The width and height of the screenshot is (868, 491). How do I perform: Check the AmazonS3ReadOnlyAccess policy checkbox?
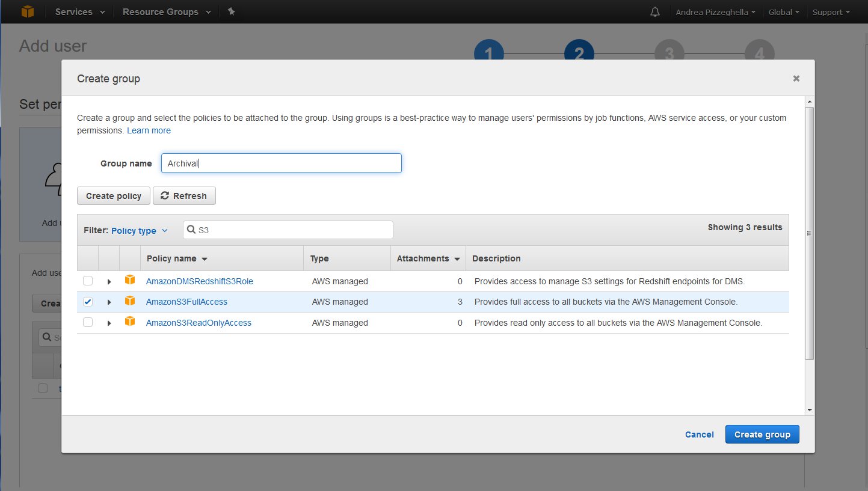(x=88, y=322)
